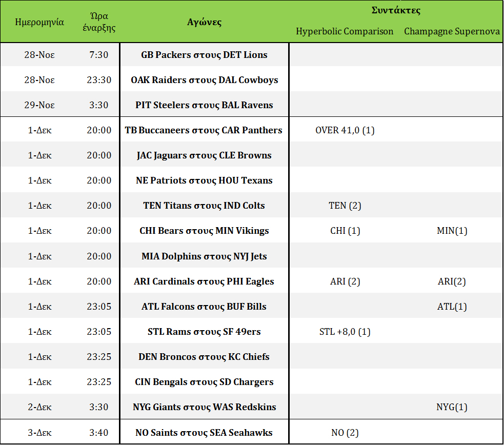The width and height of the screenshot is (504, 445).
Task: Select the TEN (2) pick cell
Action: coord(345,206)
